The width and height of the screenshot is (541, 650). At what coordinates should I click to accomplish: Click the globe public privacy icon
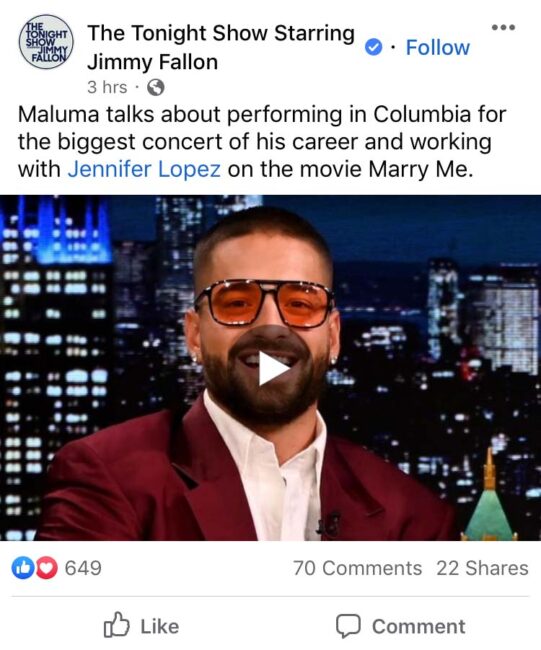click(155, 87)
